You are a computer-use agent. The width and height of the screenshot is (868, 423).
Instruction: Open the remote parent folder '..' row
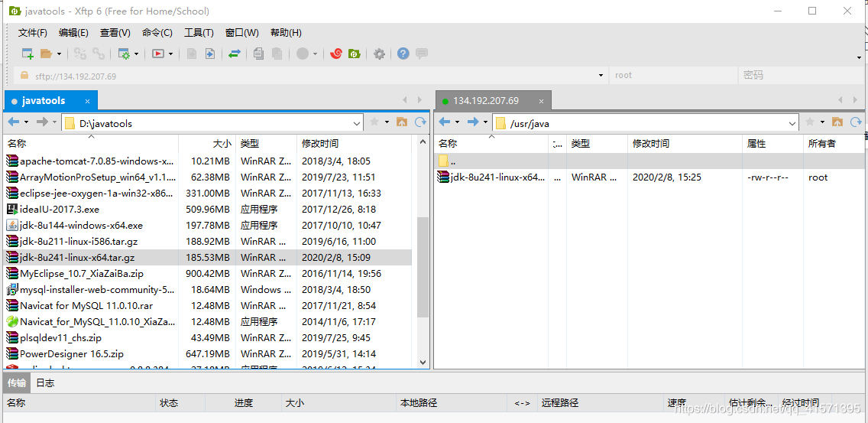651,161
